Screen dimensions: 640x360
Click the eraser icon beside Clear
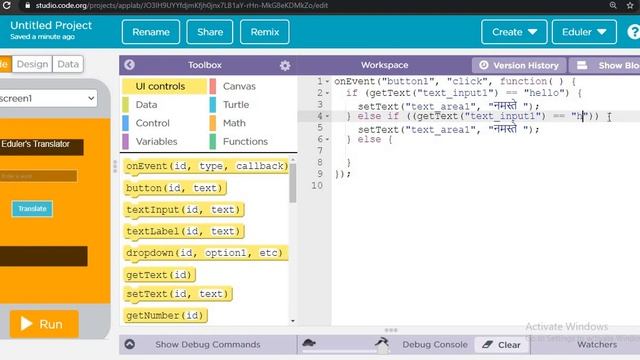(487, 345)
